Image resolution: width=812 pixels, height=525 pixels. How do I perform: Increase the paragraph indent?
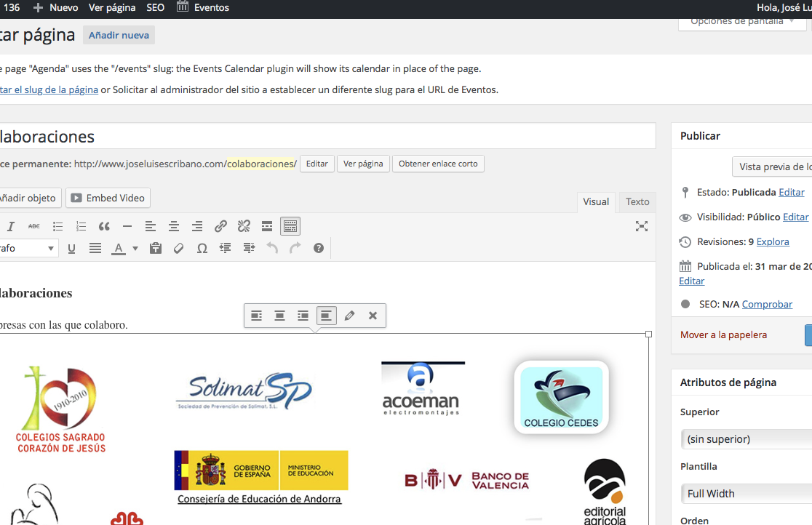point(249,249)
